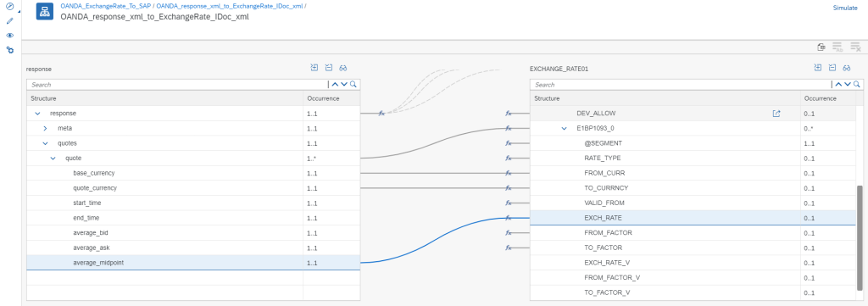Screen dimensions: 868x306
Task: Click binoculars icon above EXCHANGE_RATE01 structure
Action: coord(847,68)
